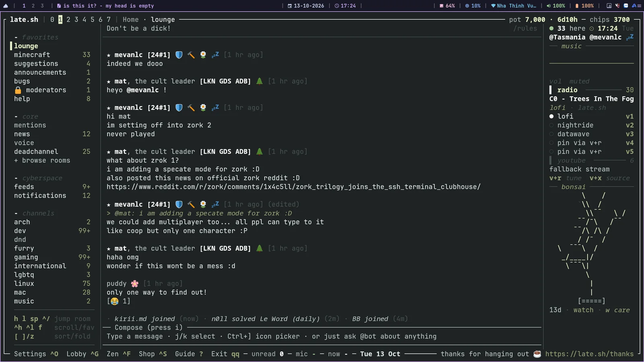Click the tree badge on 'heyo @mevanlc' message

260,81
